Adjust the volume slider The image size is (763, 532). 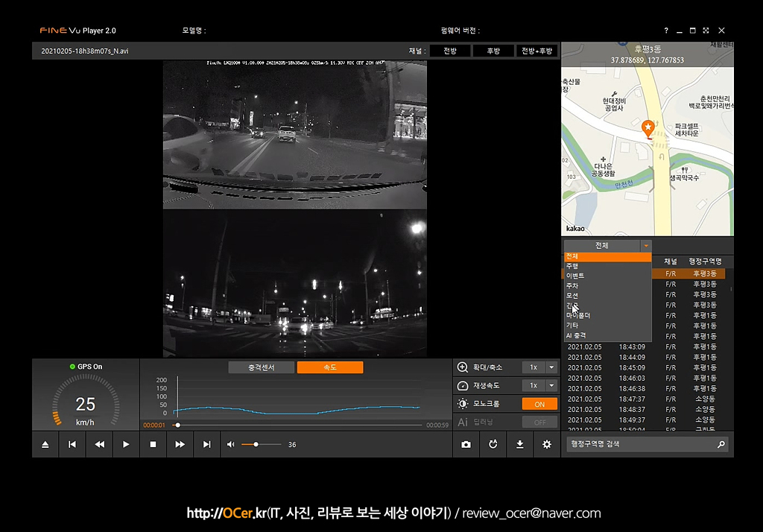[262, 444]
